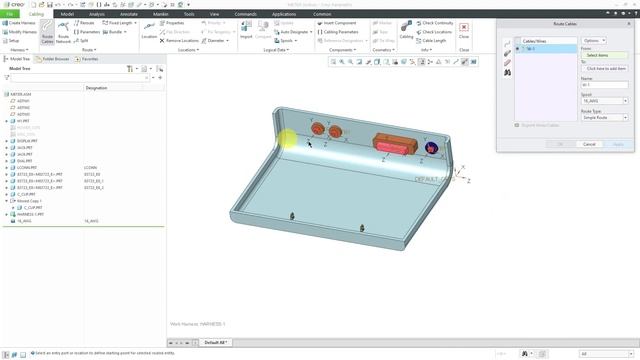640x360 pixels.
Task: Click the From Select items collector
Action: click(x=604, y=55)
